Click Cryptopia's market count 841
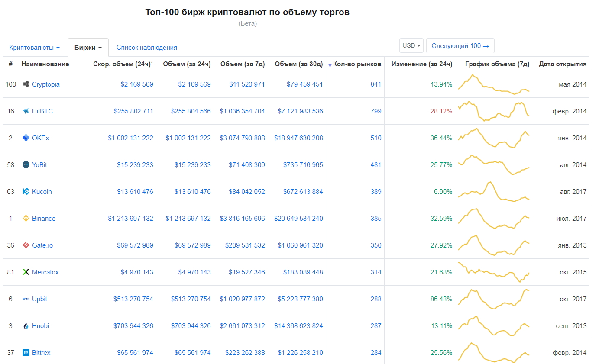Screen dimensions: 612x364 376,84
